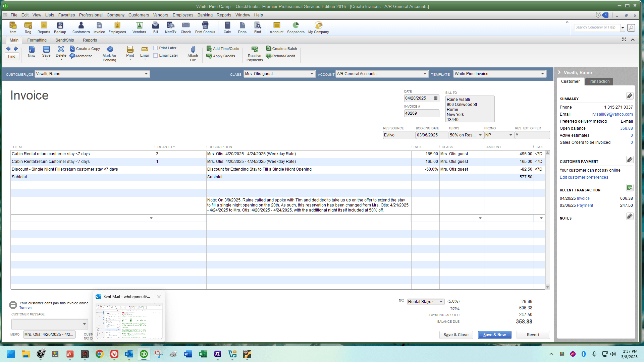Enable the Print Later checkbox

[x=156, y=48]
